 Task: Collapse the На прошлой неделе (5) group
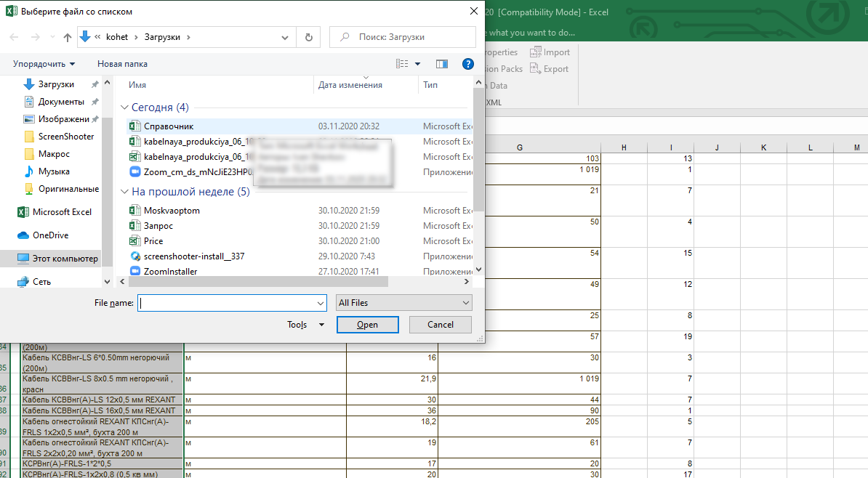pos(124,192)
